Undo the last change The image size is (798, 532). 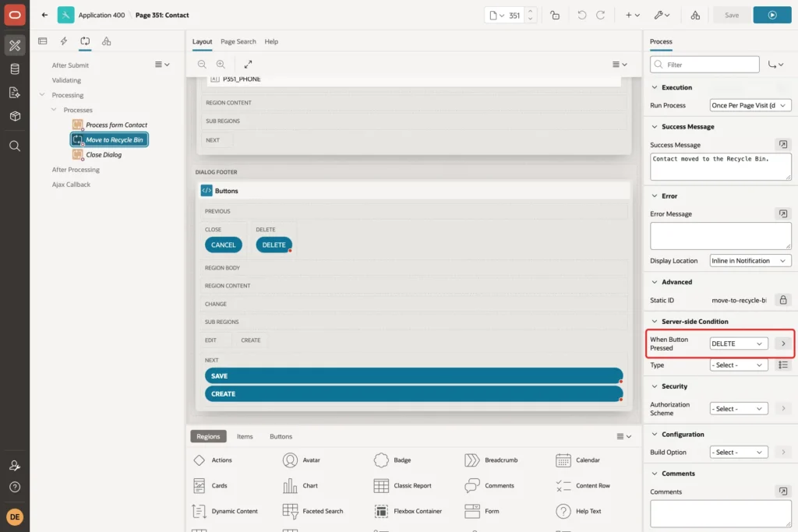pos(581,16)
